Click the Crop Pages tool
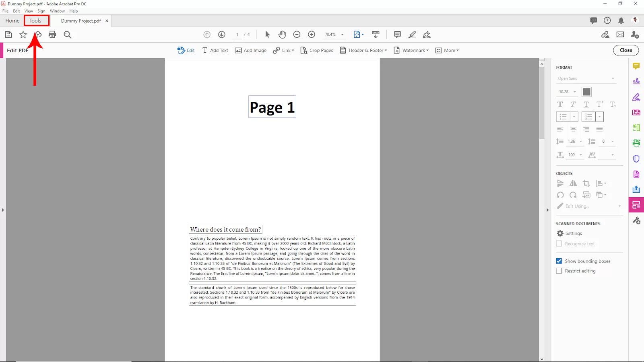The image size is (644, 362). (x=317, y=50)
